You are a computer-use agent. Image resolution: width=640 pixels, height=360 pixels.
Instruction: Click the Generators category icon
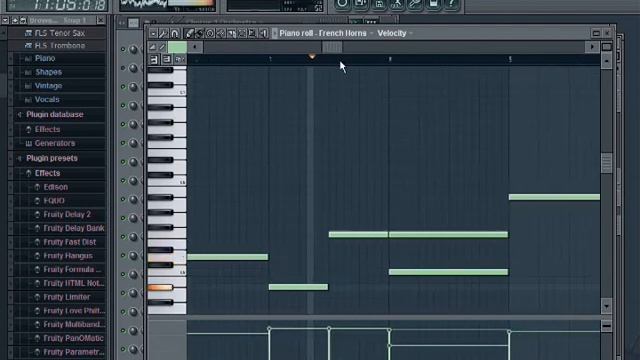[28, 143]
